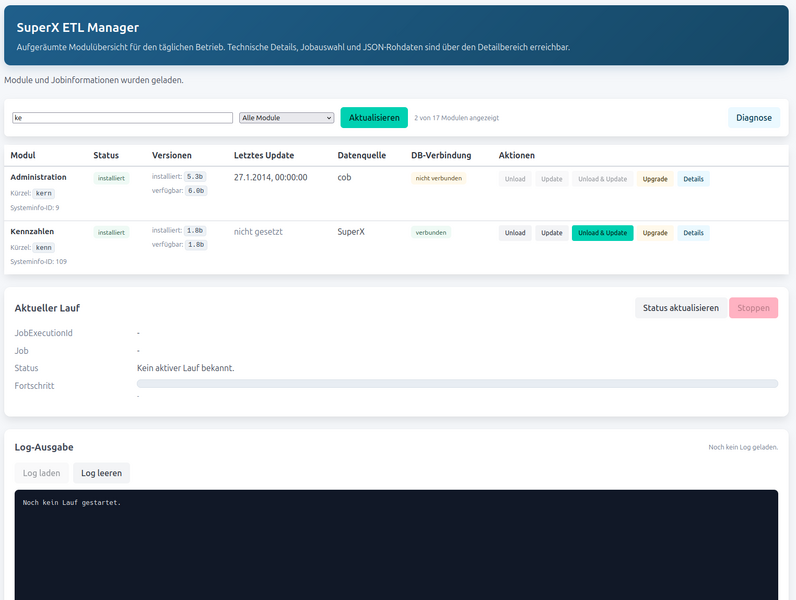This screenshot has height=600, width=796.
Task: Click the DB-Verbindung column header
Action: tap(441, 155)
